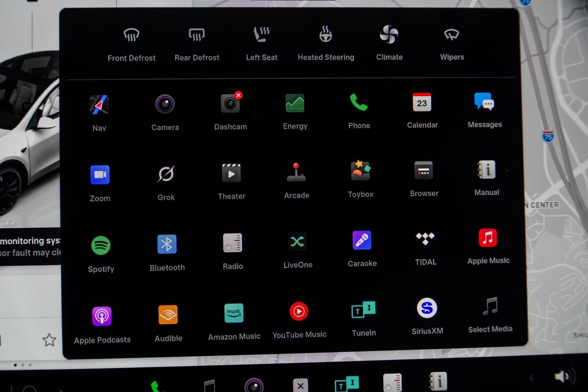Open the Grok assistant app
This screenshot has height=392, width=588.
click(x=166, y=174)
